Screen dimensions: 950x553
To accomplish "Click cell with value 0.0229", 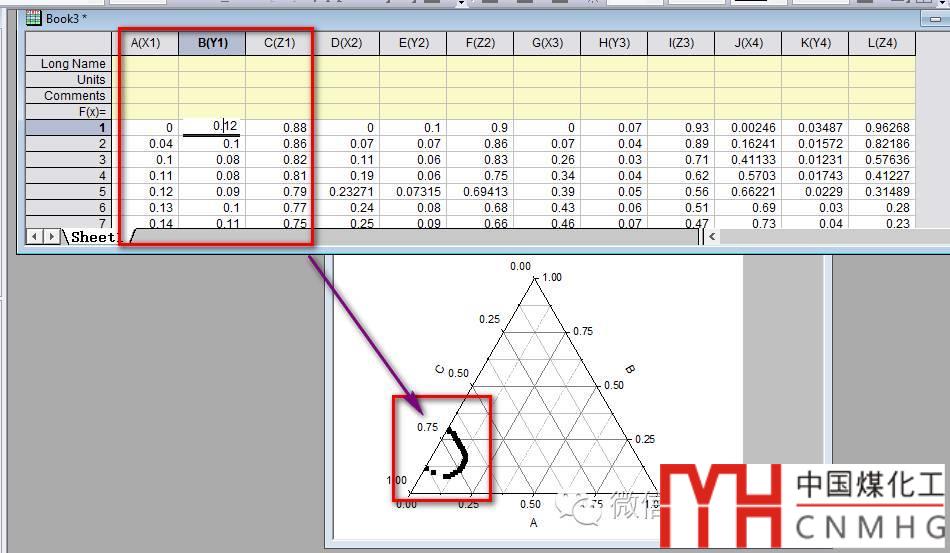I will click(815, 191).
